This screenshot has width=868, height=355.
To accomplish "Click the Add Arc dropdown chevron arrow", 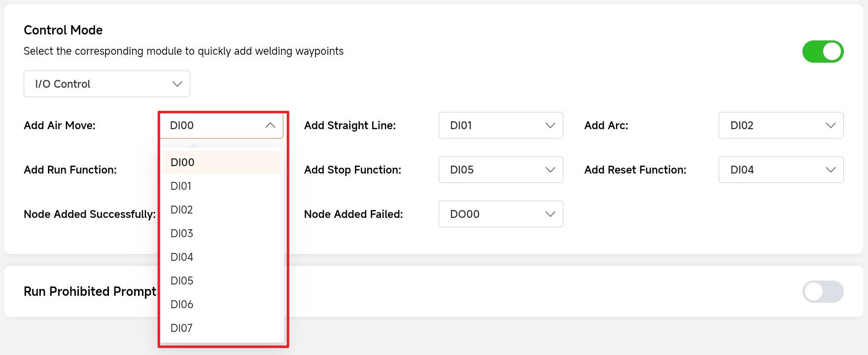I will pyautogui.click(x=831, y=125).
